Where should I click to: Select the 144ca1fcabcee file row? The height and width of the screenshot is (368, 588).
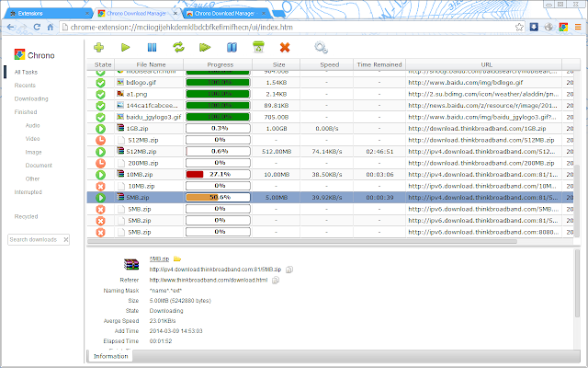click(330, 106)
